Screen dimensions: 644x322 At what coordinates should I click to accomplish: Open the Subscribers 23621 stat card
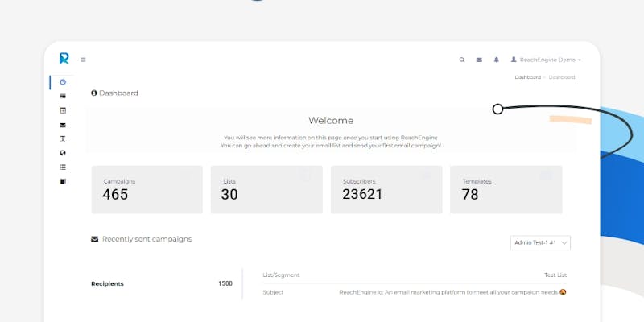click(x=386, y=189)
